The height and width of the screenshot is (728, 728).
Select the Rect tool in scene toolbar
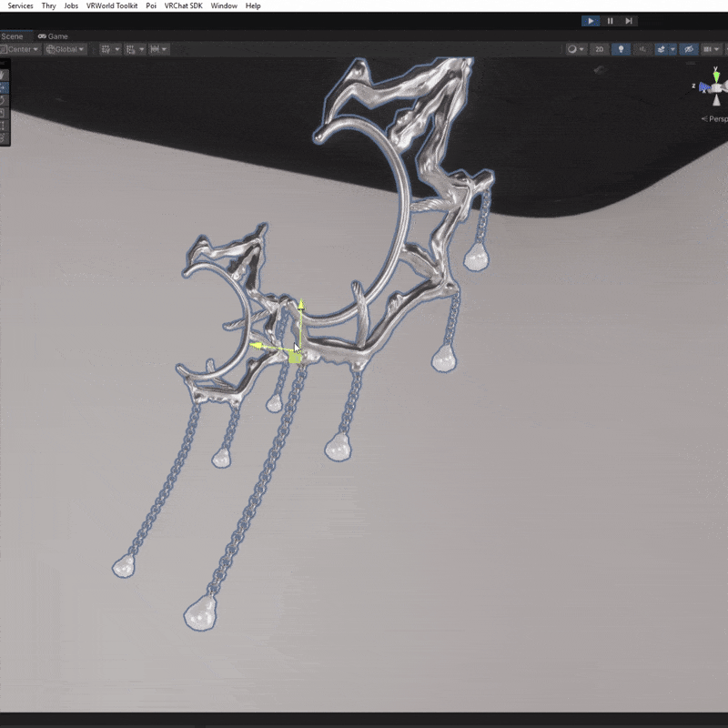(3, 126)
